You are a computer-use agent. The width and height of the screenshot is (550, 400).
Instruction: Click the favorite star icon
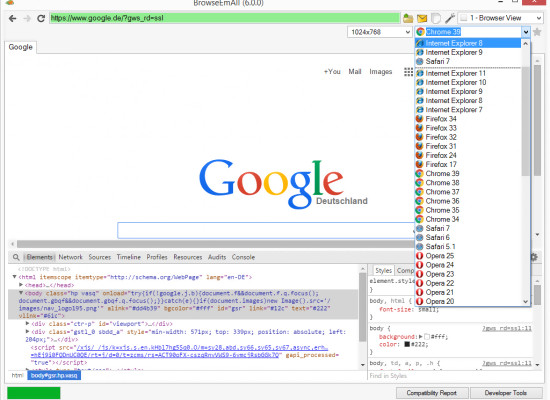click(x=537, y=32)
